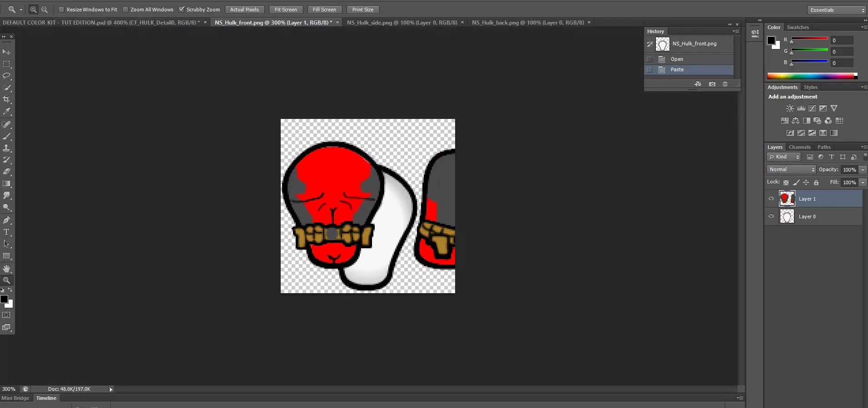
Task: Add a Photo Filter adjustment
Action: coord(818,121)
